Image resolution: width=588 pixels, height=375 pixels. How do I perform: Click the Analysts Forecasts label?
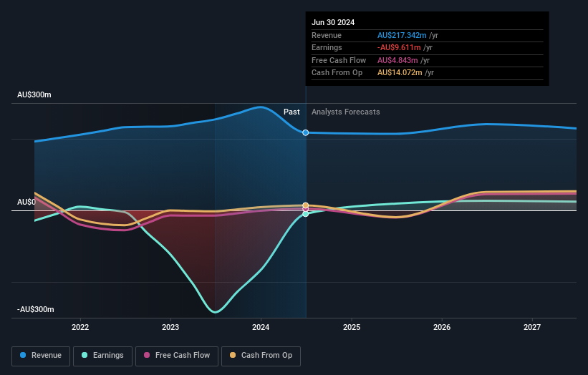click(345, 112)
